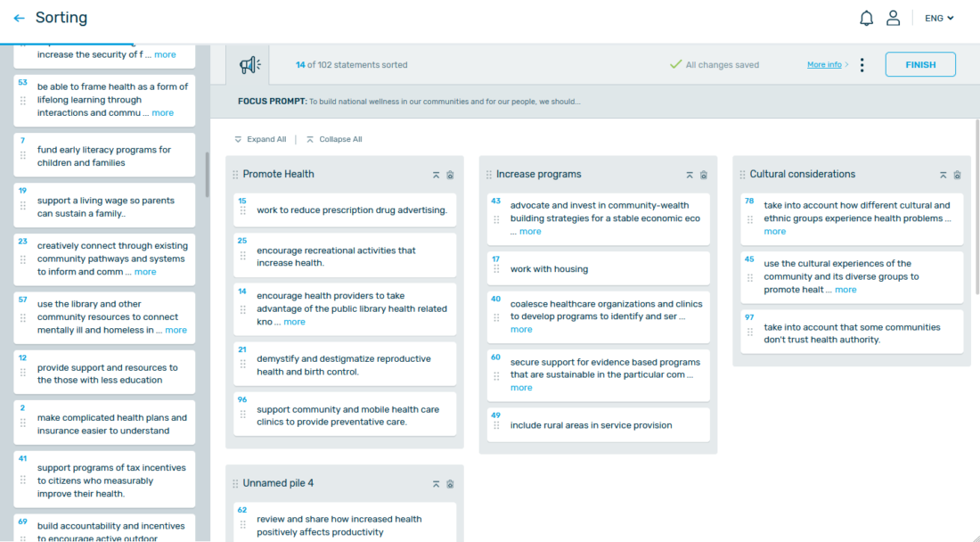Click the user profile icon
980x542 pixels.
[x=893, y=17]
